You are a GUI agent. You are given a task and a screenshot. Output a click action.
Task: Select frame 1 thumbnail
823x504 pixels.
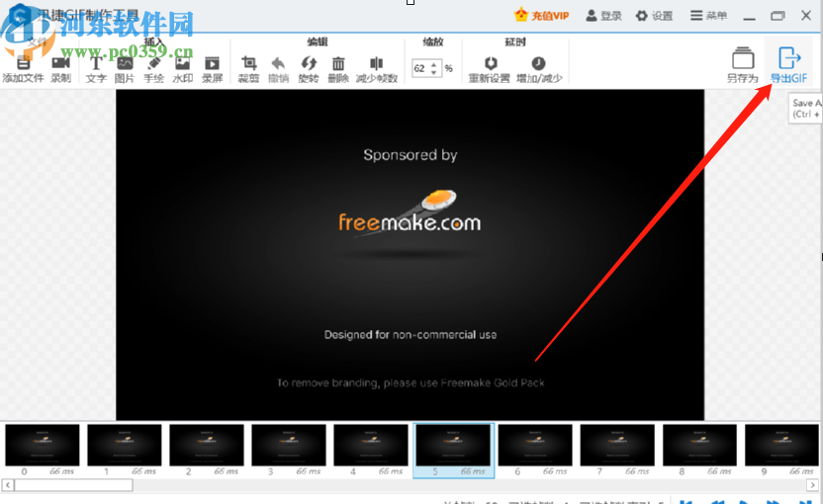pyautogui.click(x=125, y=445)
